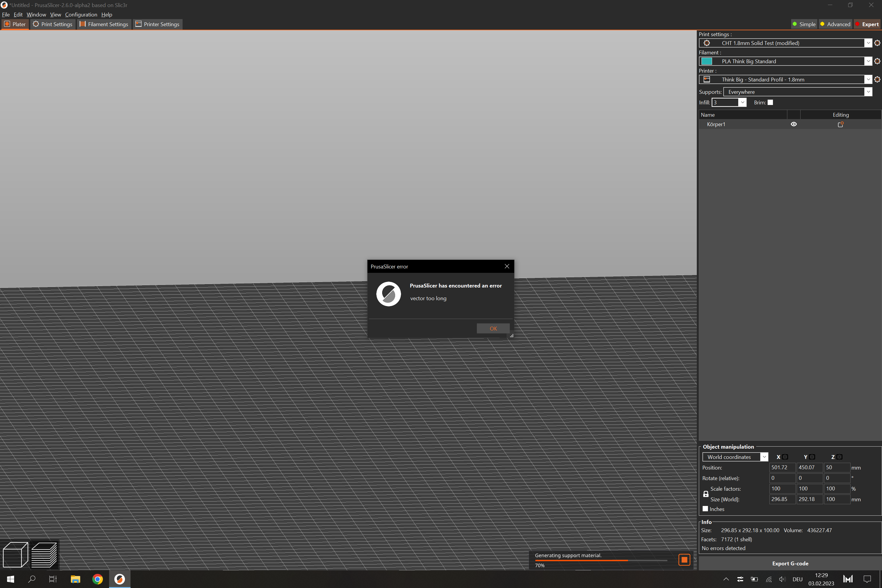Click the editing icon for Körper1
The image size is (882, 588).
tap(840, 124)
